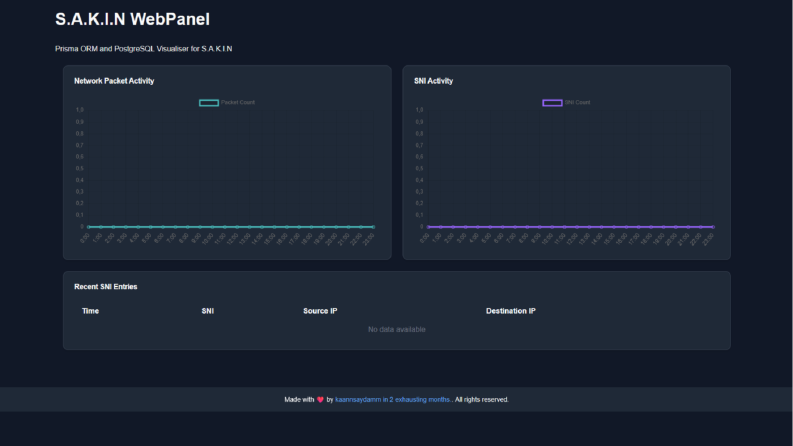Click the 1.0 y-axis label on Packet chart
Image resolution: width=793 pixels, height=446 pixels.
(80, 110)
